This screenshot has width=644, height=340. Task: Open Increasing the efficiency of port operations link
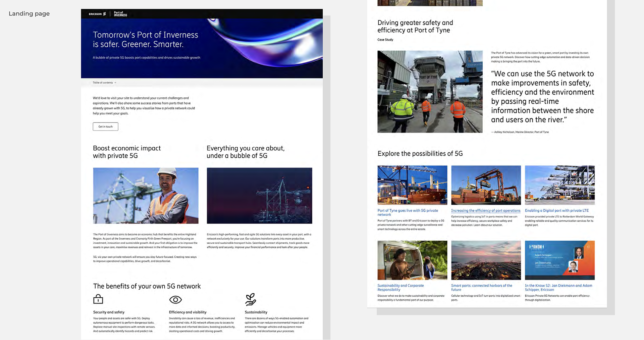(486, 210)
